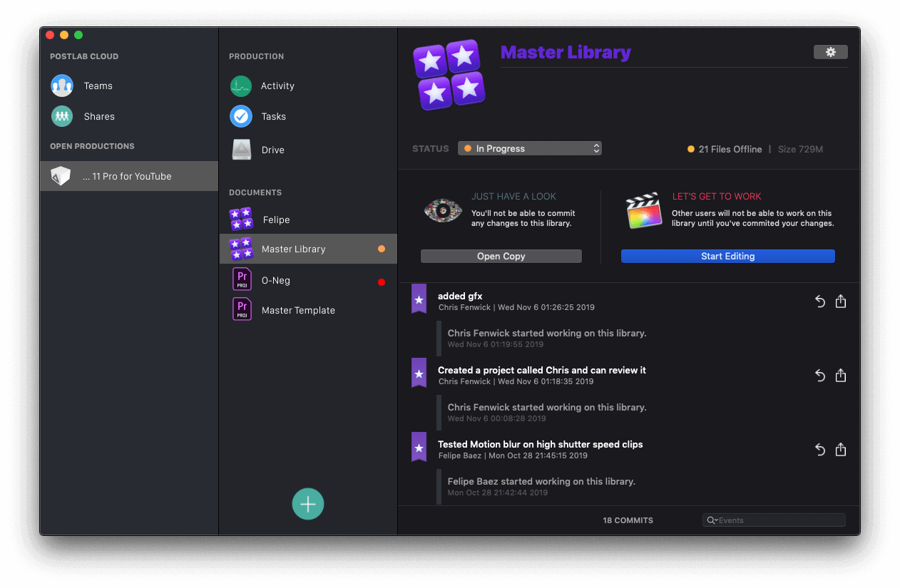Screen dimensions: 900x588
Task: Select the O-Neg Premiere project
Action: 275,280
